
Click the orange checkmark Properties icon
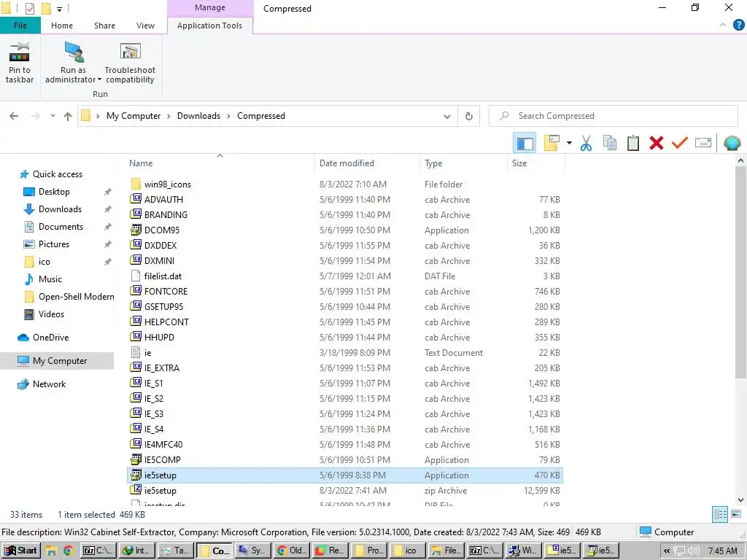point(680,143)
